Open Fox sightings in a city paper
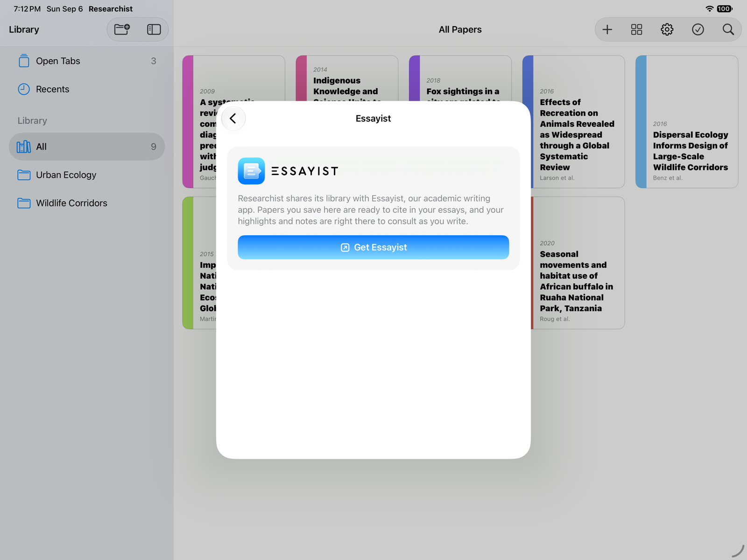The height and width of the screenshot is (560, 747). coord(460,78)
